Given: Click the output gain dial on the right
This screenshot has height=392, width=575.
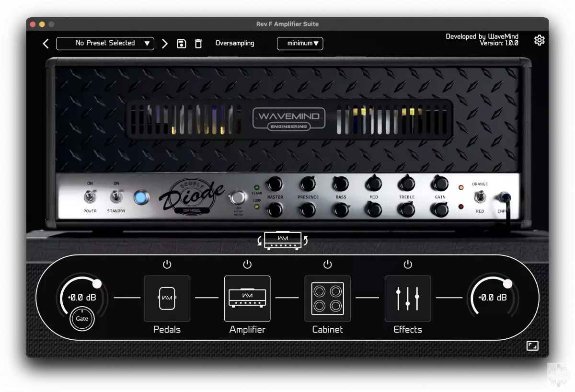Looking at the screenshot, I should tap(493, 298).
